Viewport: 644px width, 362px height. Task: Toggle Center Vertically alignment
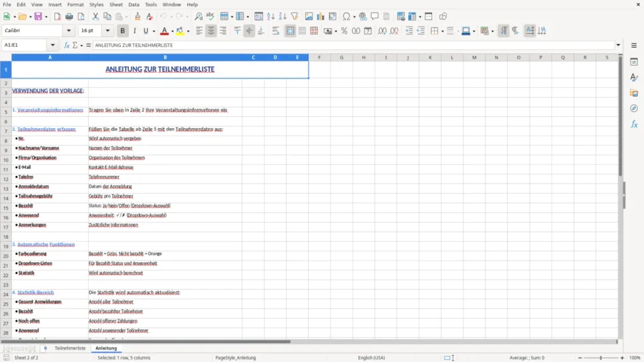pyautogui.click(x=249, y=31)
